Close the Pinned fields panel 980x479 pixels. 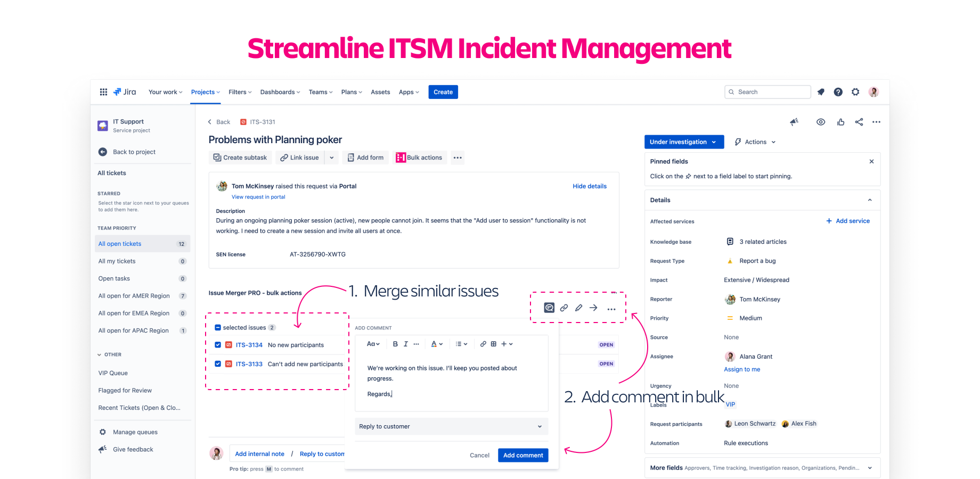coord(871,161)
